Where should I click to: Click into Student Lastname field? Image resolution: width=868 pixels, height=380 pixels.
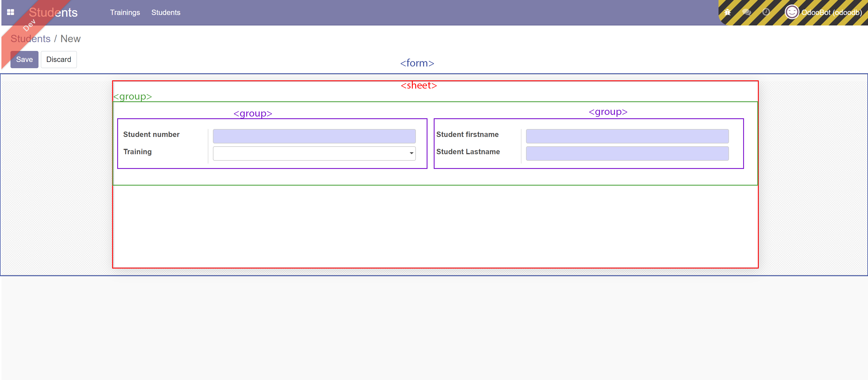coord(627,154)
